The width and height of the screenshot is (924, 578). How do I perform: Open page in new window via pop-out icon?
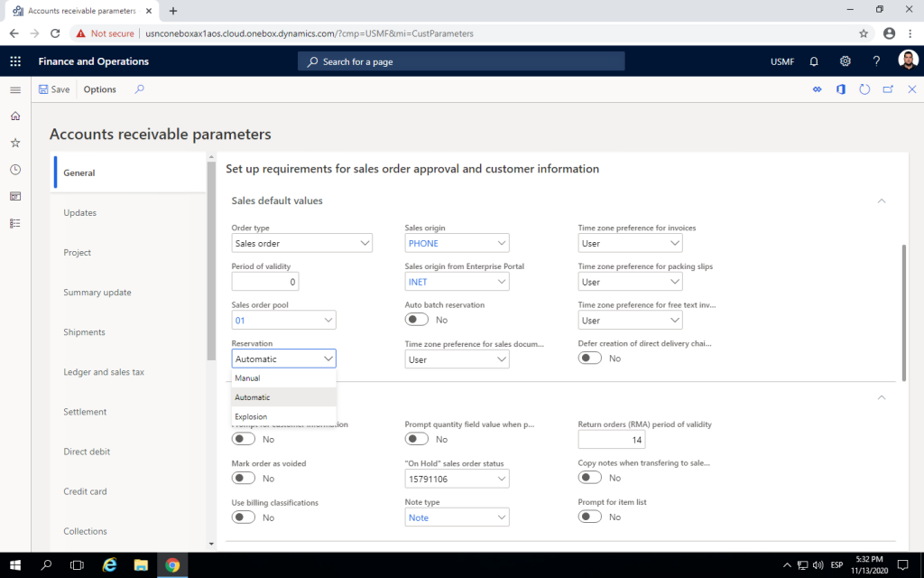887,89
